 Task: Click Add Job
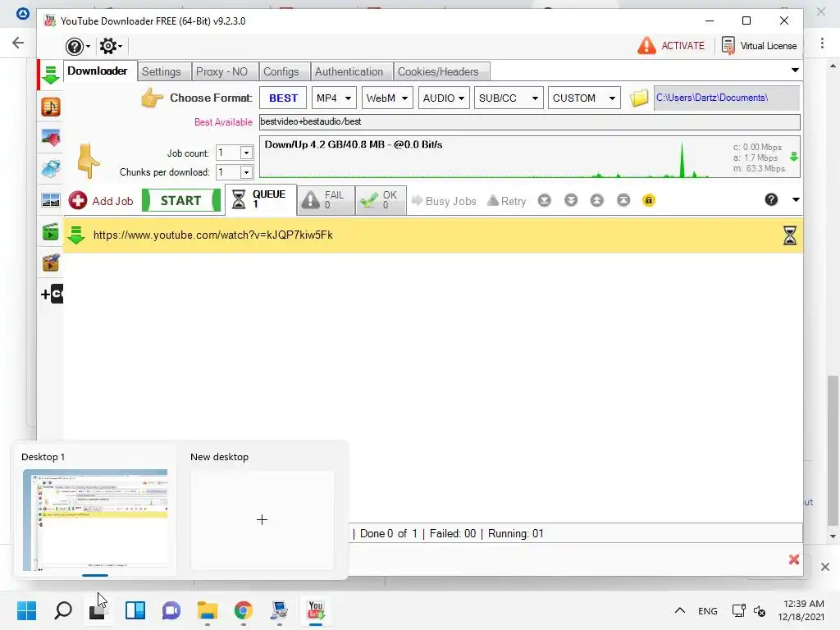coord(101,201)
